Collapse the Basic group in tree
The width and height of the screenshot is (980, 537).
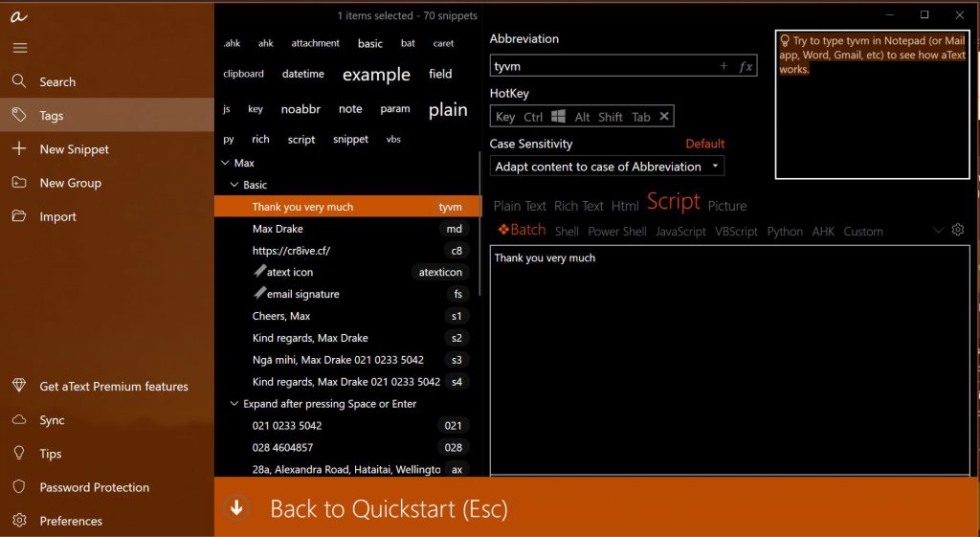235,185
